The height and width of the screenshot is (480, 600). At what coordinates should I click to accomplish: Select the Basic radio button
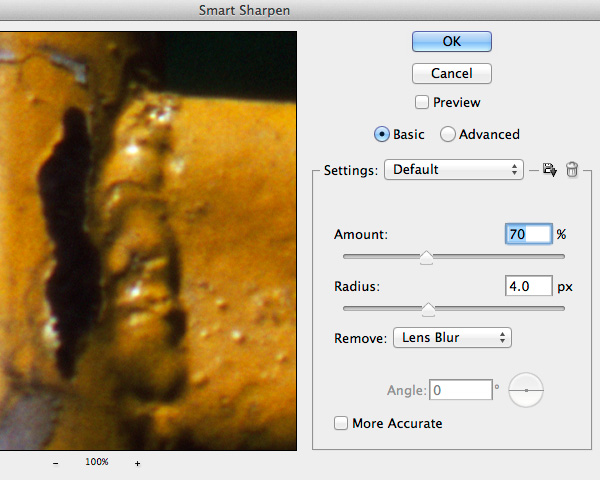[382, 134]
